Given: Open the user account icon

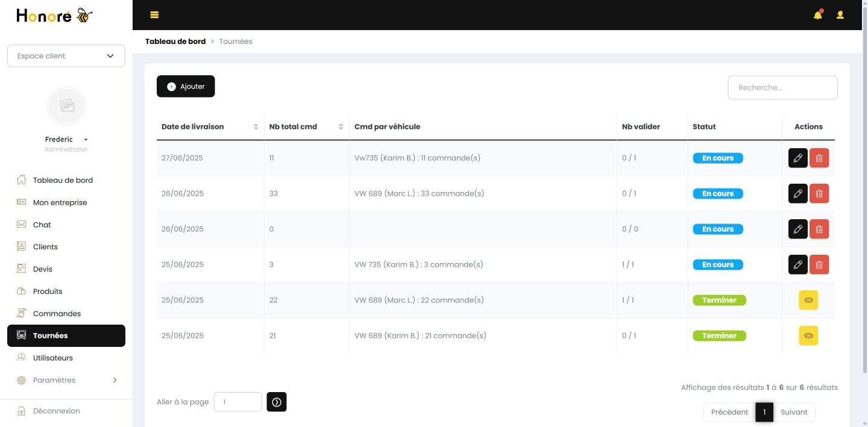Looking at the screenshot, I should click(x=840, y=15).
